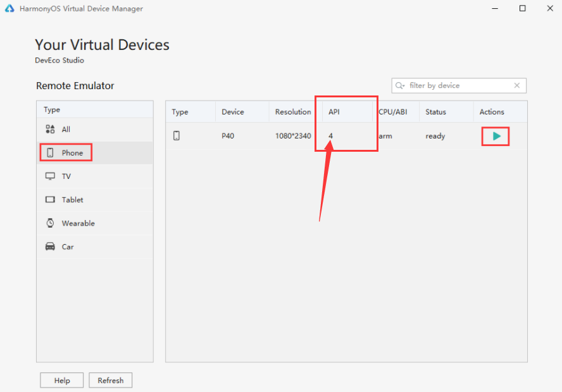Sort devices by the API column
The height and width of the screenshot is (392, 562).
(x=334, y=111)
